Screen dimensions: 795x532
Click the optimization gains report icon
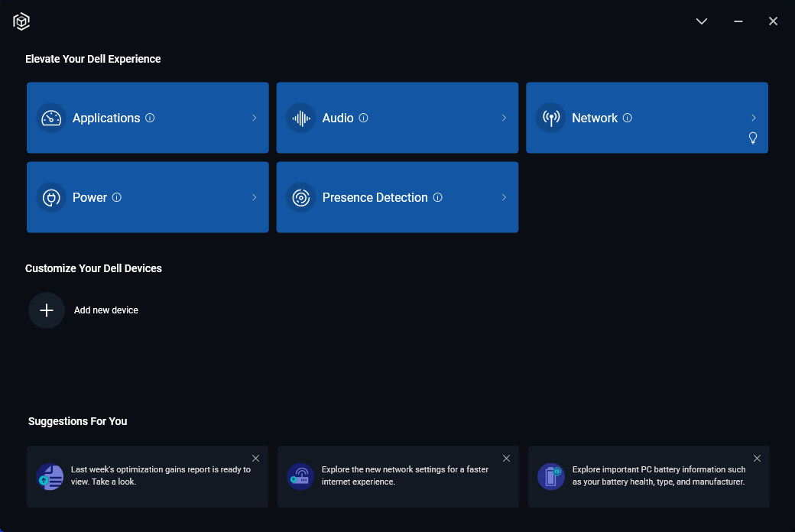tap(50, 477)
